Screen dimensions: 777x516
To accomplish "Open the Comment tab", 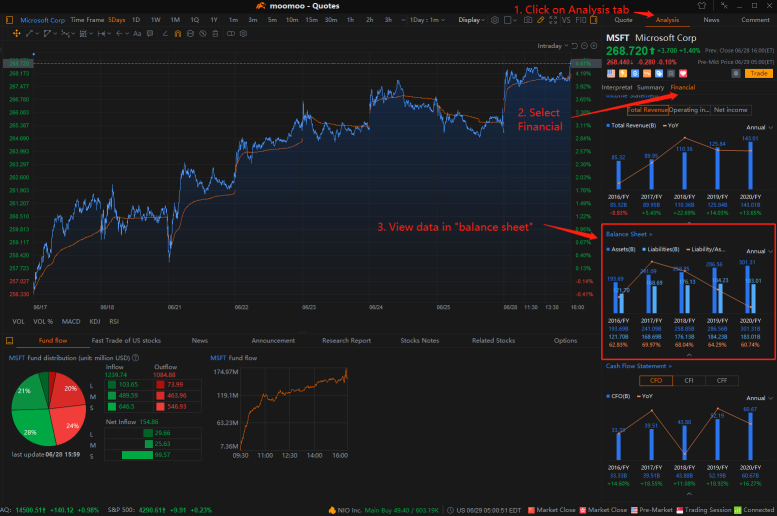I will (755, 20).
